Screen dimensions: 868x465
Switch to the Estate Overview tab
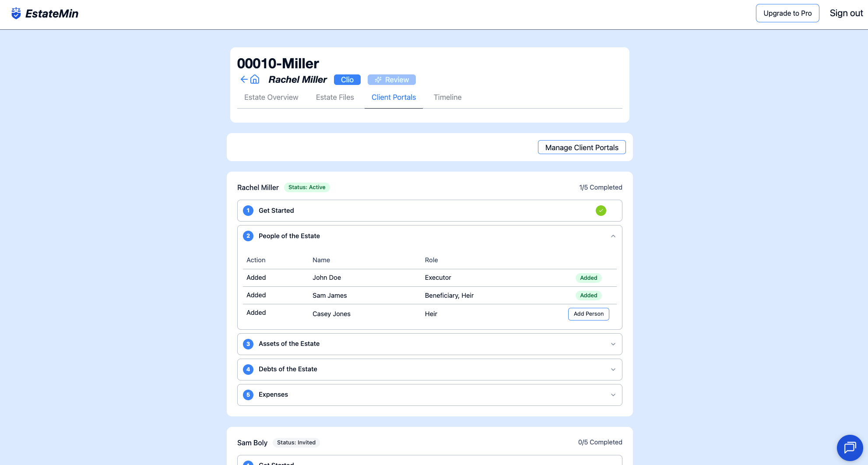click(x=271, y=97)
